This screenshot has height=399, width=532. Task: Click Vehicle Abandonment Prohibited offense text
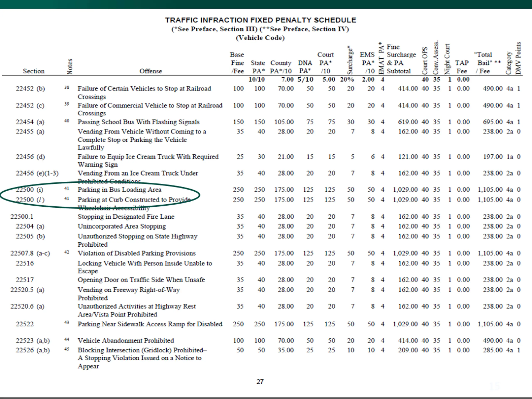(x=126, y=341)
